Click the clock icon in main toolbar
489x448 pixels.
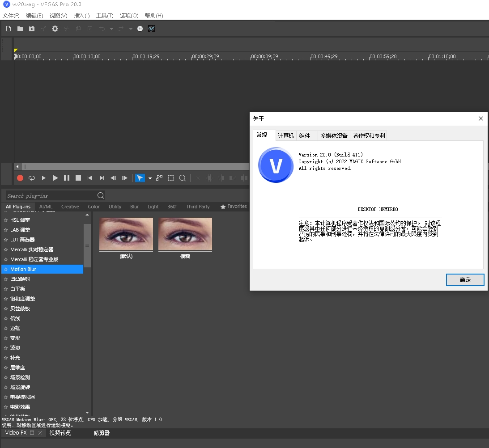click(x=140, y=29)
